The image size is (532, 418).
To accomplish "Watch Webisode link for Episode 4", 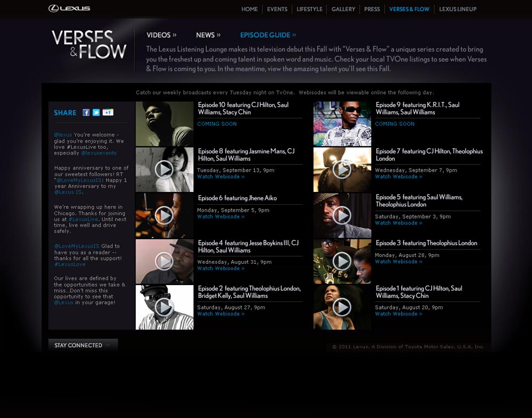I will pyautogui.click(x=221, y=269).
